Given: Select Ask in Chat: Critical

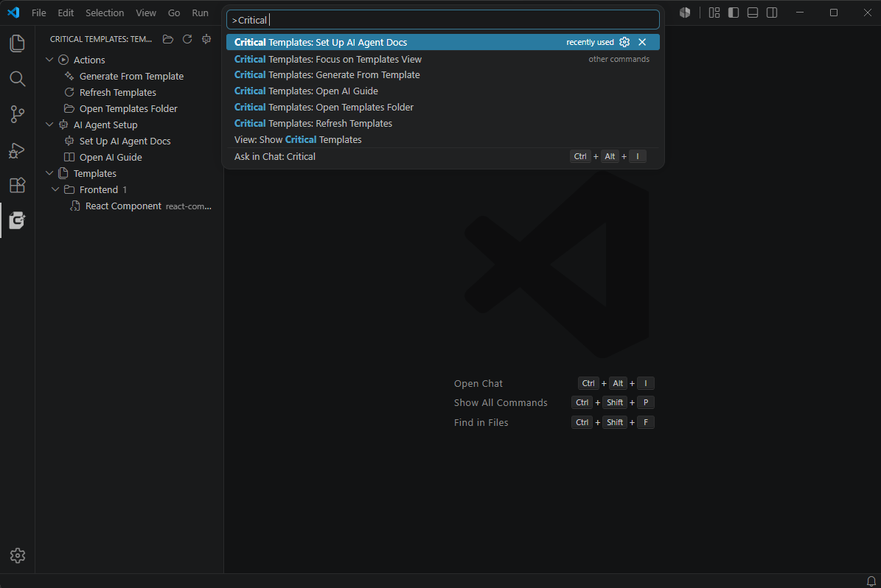Looking at the screenshot, I should click(x=443, y=157).
